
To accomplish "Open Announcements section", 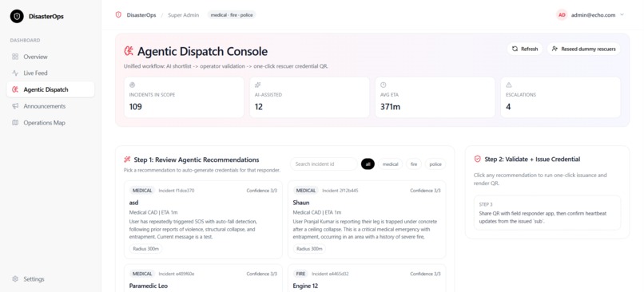I will (50, 106).
